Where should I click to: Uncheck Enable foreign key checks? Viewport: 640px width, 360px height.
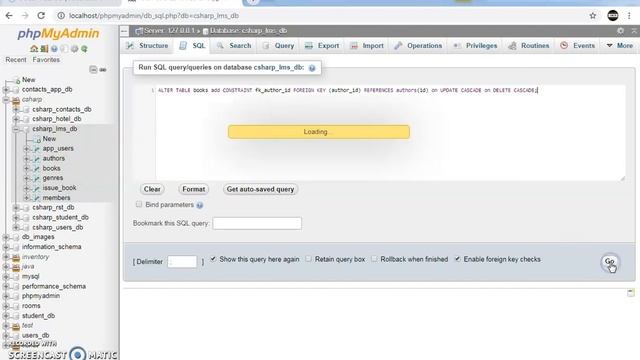458,259
